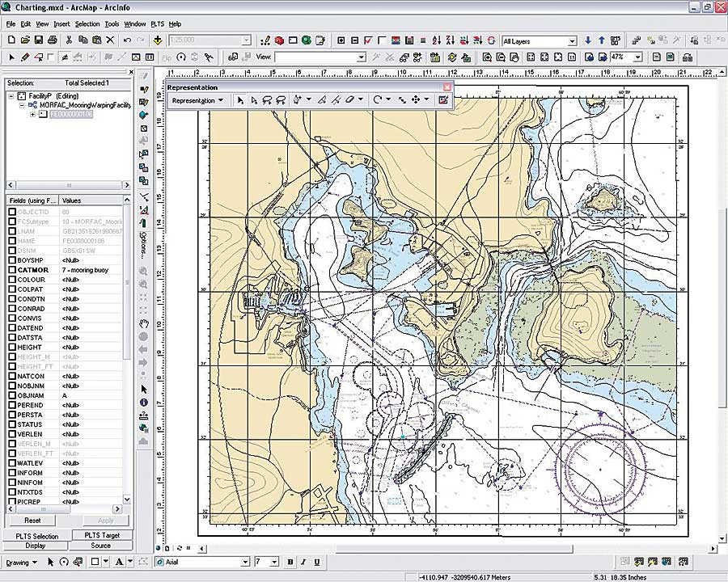Open the vertical Options button
The height and width of the screenshot is (582, 728).
143,245
